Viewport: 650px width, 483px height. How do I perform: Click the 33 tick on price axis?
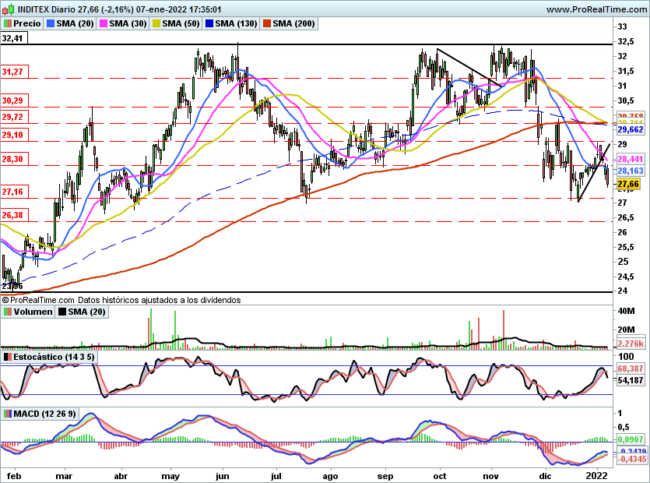tap(622, 27)
